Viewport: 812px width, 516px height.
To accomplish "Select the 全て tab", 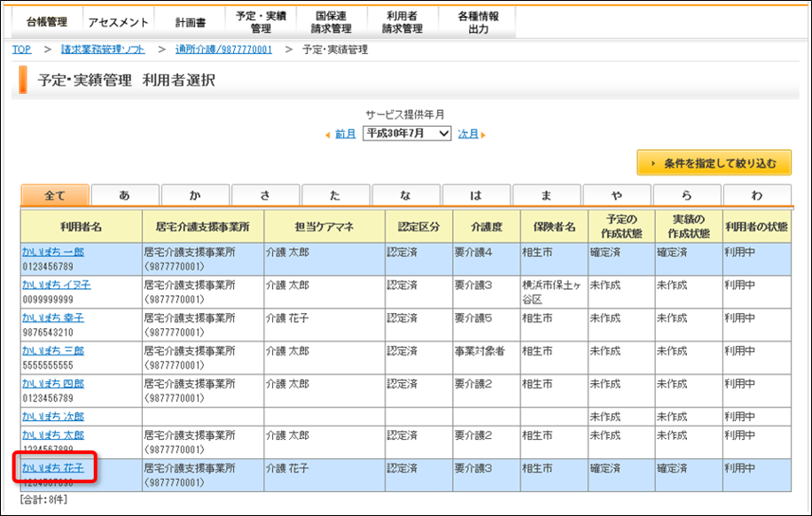I will pos(55,195).
